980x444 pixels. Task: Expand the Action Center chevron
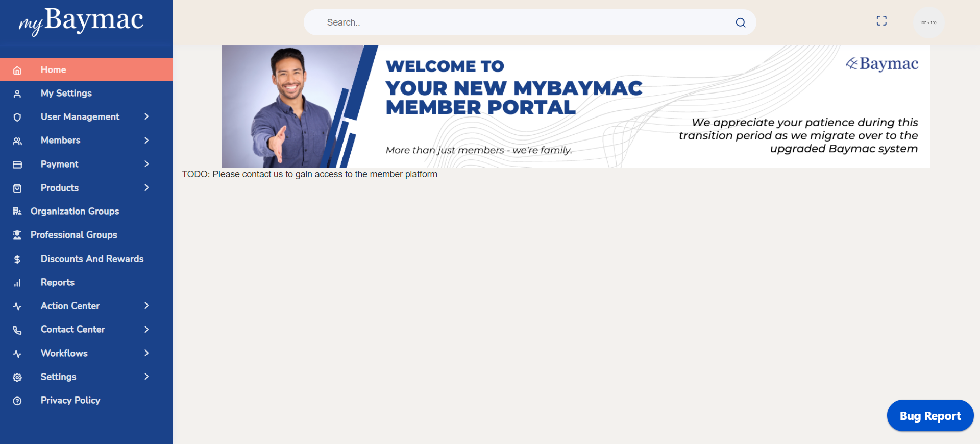[146, 306]
